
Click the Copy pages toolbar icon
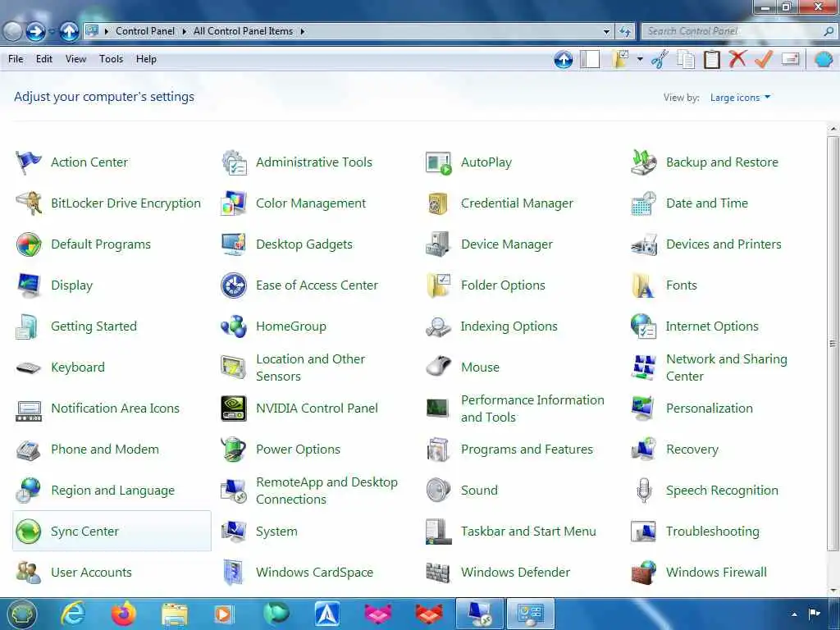point(687,59)
